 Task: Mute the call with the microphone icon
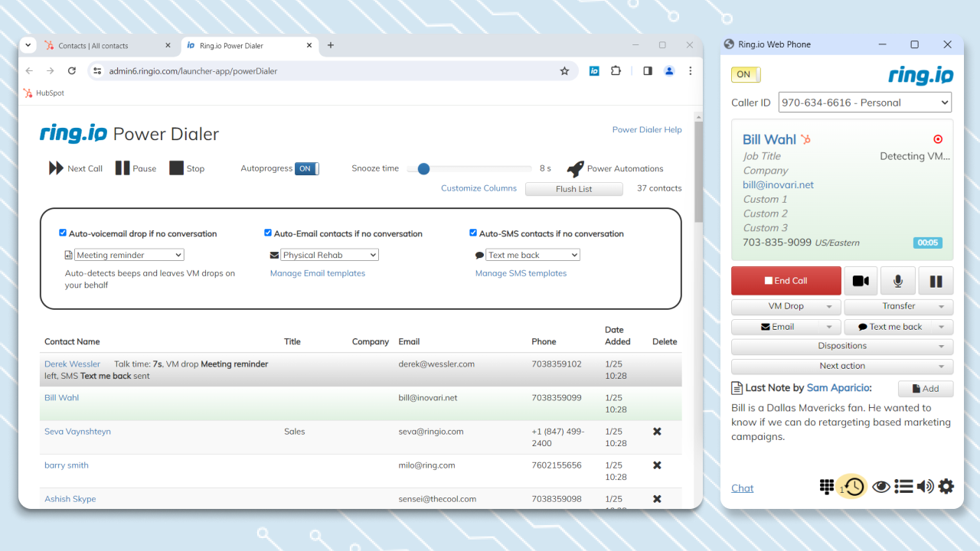click(898, 281)
